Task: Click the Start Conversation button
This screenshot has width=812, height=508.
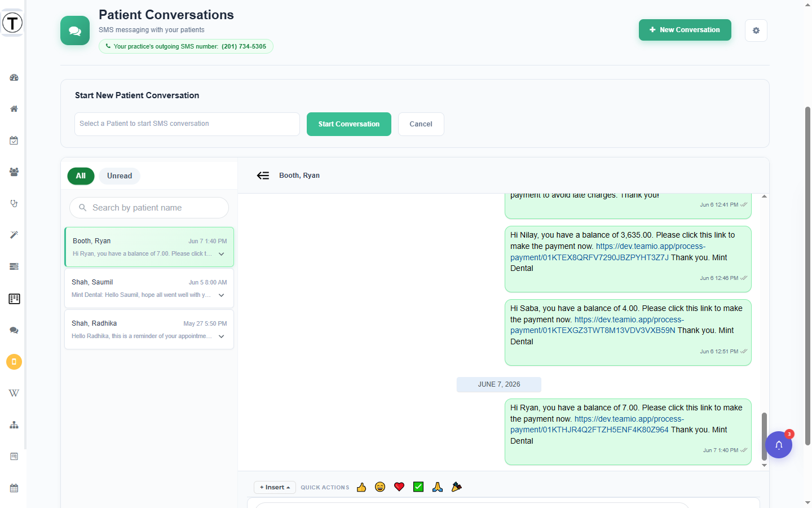Action: click(x=349, y=124)
